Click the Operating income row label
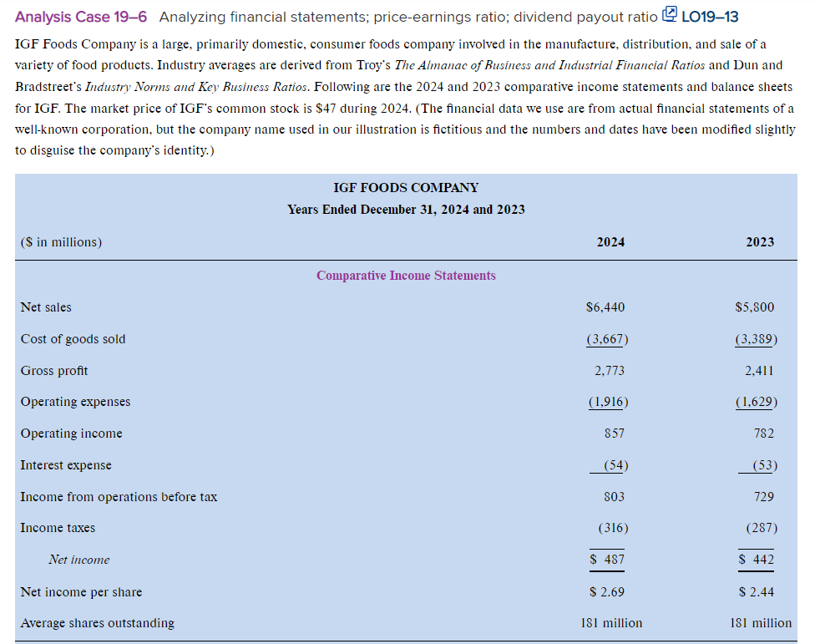The image size is (815, 644). click(x=72, y=434)
